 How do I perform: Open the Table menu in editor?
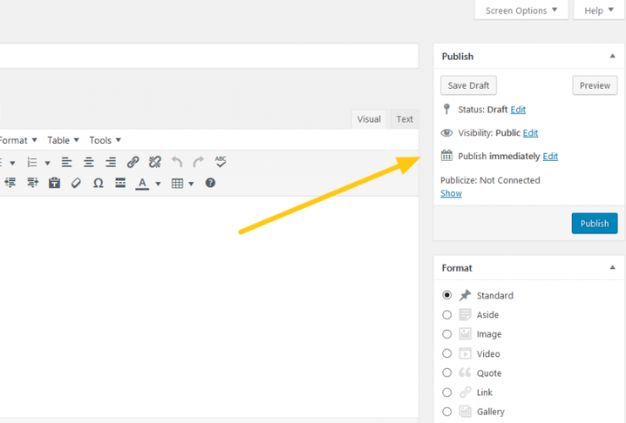tap(63, 140)
